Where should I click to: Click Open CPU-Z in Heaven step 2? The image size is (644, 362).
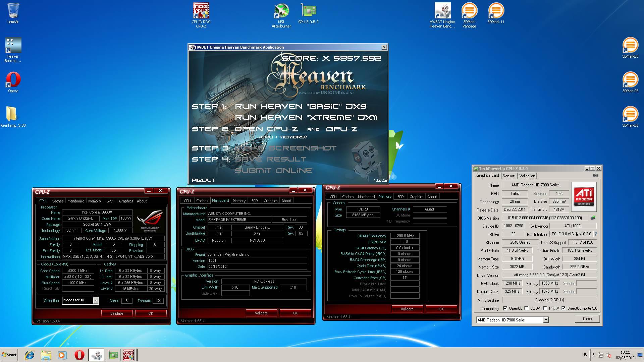tap(267, 129)
